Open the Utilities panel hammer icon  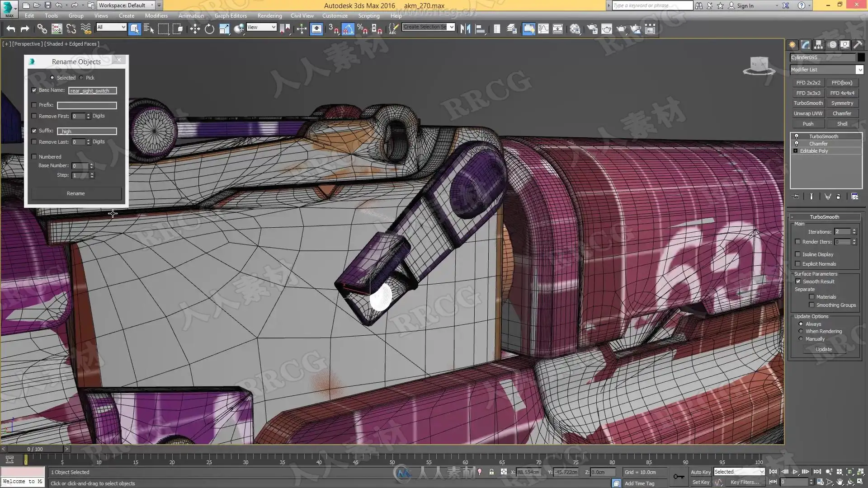tap(858, 45)
